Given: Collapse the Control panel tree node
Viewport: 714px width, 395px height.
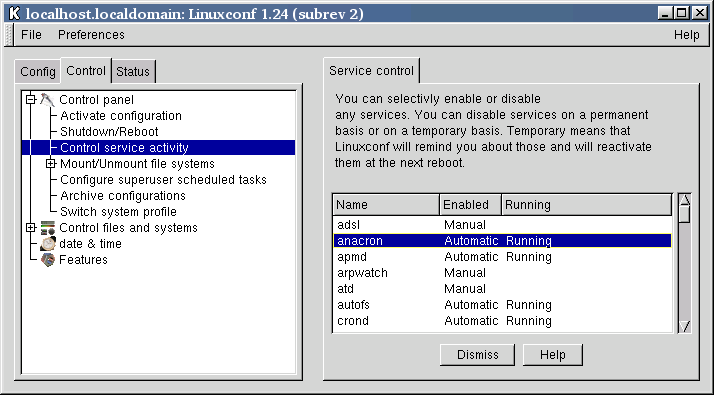Looking at the screenshot, I should pos(31,99).
